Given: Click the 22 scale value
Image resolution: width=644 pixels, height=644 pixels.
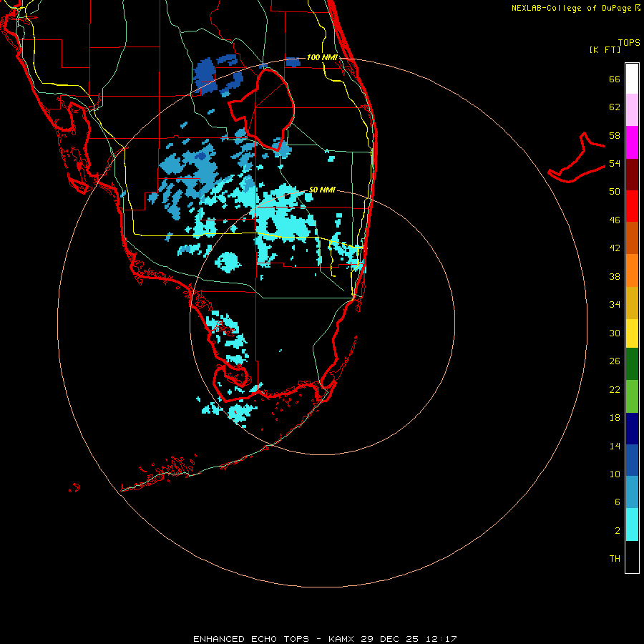Looking at the screenshot, I should pos(615,389).
